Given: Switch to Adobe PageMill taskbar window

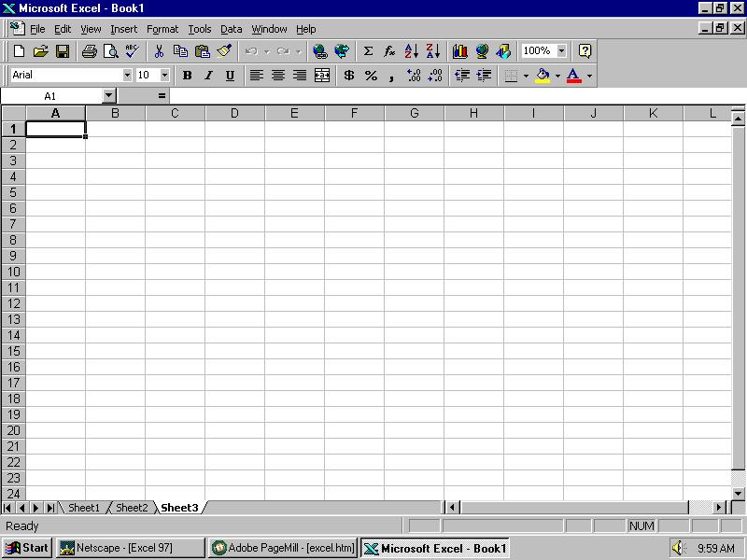Looking at the screenshot, I should click(283, 548).
